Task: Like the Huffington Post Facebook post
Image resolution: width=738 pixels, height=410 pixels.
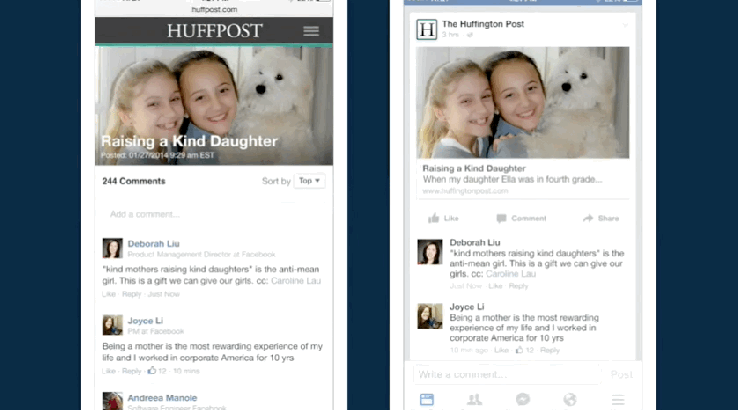Action: coord(442,218)
